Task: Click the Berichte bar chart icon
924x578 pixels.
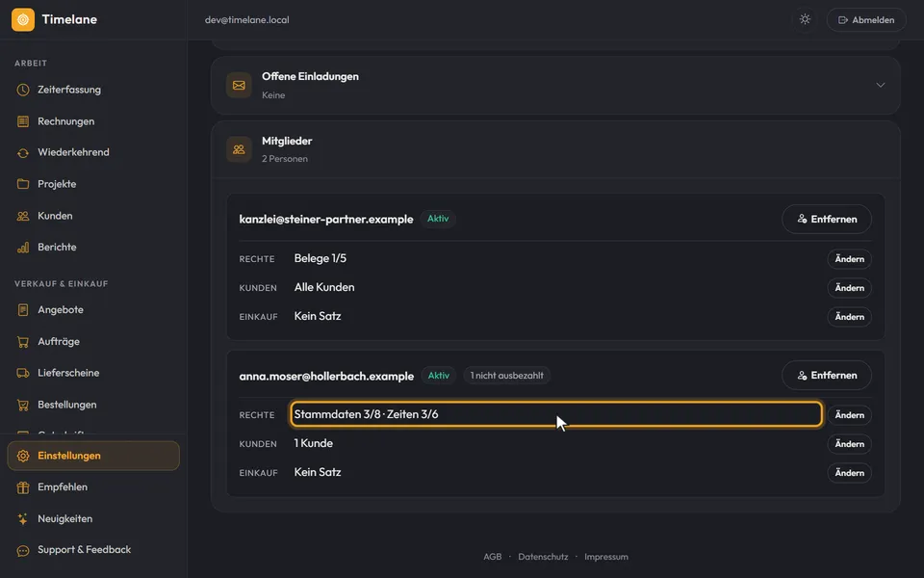Action: (23, 248)
